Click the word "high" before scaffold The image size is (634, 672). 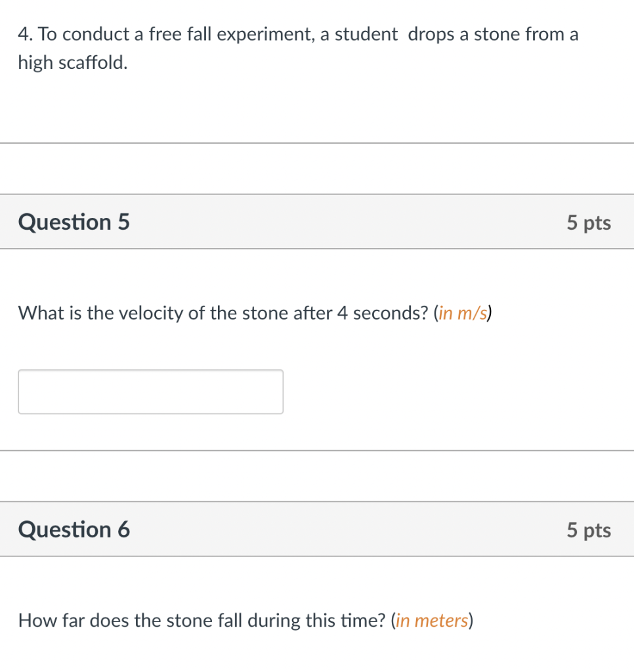click(35, 64)
